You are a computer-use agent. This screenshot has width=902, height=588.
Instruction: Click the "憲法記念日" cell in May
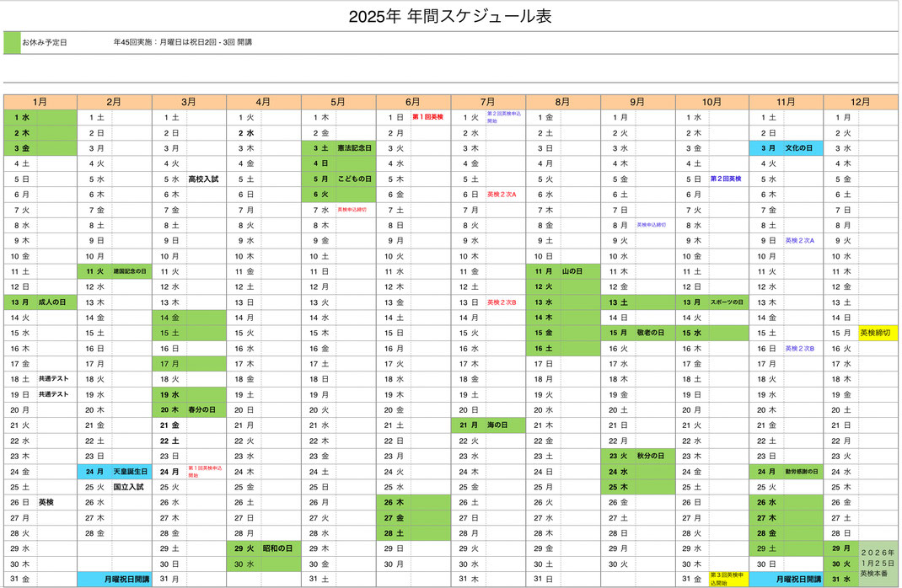click(354, 148)
